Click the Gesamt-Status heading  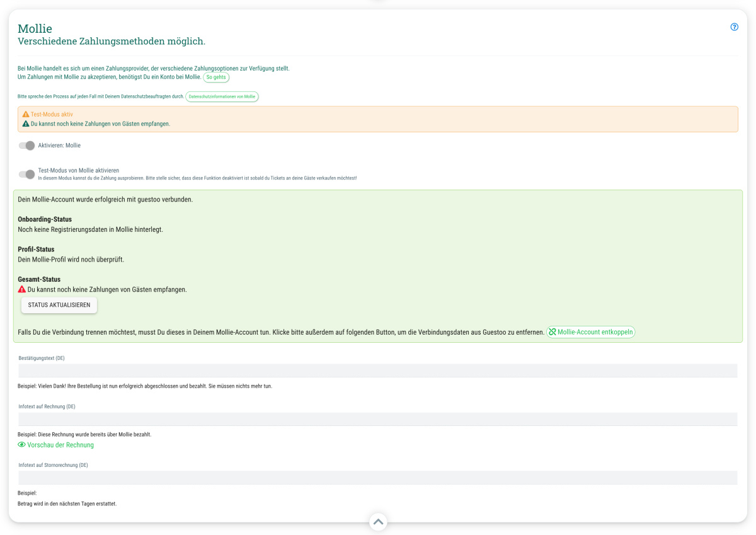click(39, 279)
